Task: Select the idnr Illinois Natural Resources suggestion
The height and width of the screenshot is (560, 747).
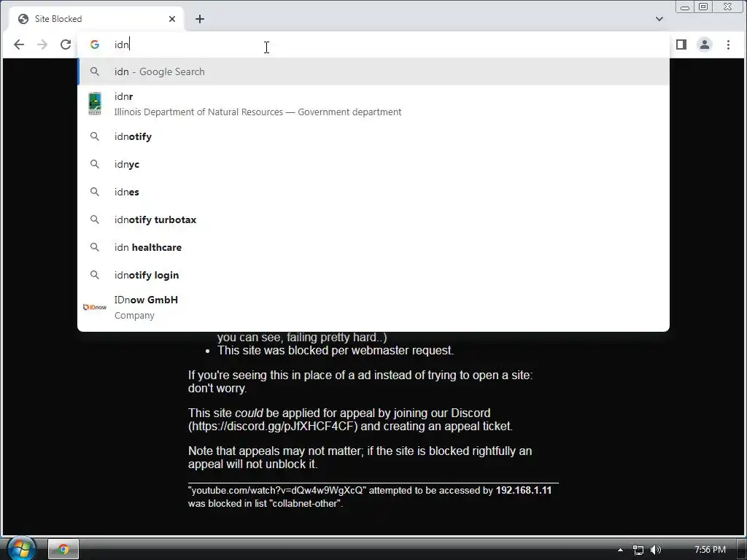Action: [373, 104]
